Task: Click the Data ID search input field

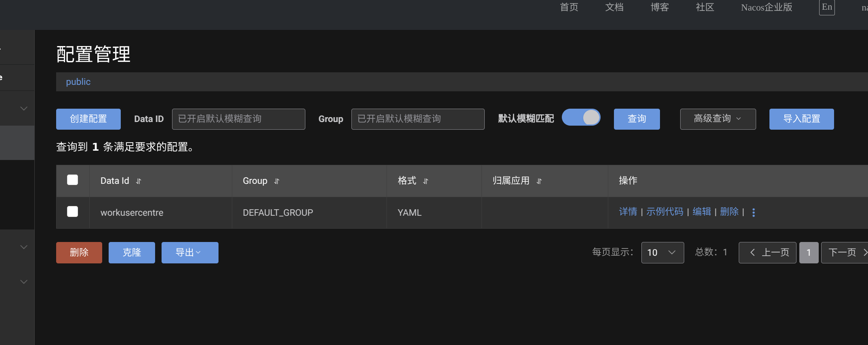Action: click(238, 119)
